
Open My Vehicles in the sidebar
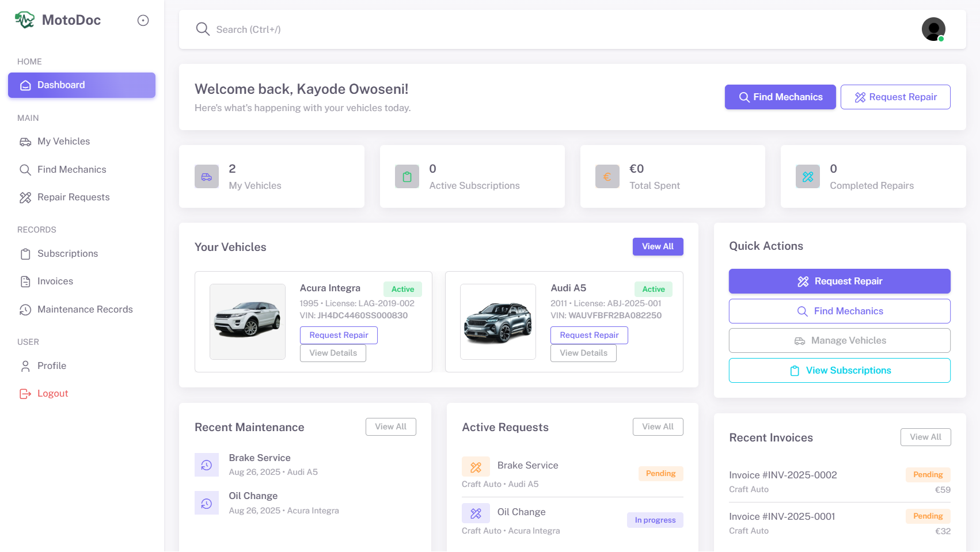(63, 142)
